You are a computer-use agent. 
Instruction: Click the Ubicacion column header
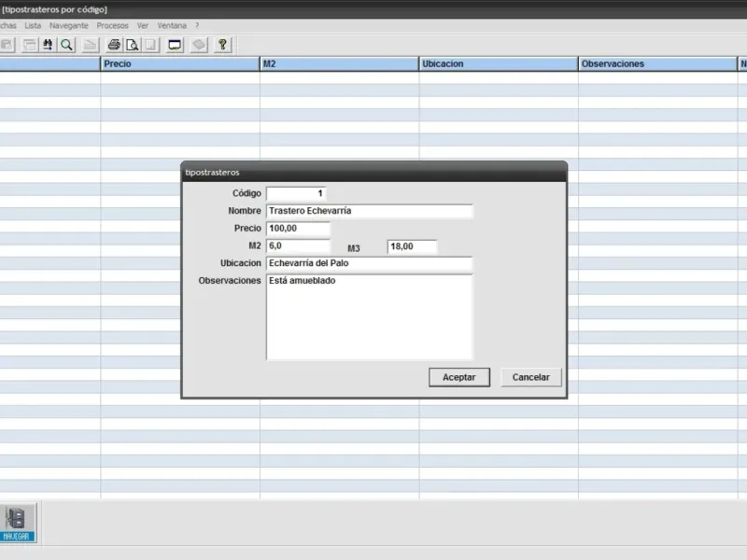coord(499,63)
